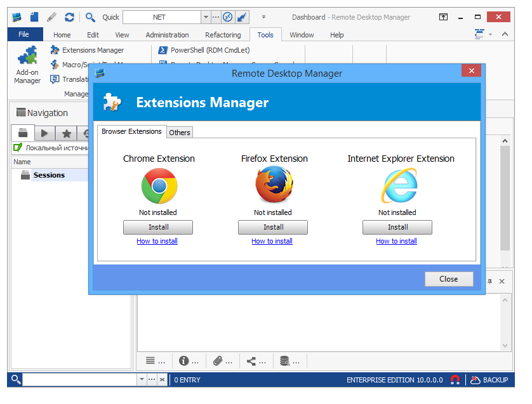The image size is (532, 404).
Task: Open the Macro/Script tool manager ribbon item
Action: click(x=69, y=65)
